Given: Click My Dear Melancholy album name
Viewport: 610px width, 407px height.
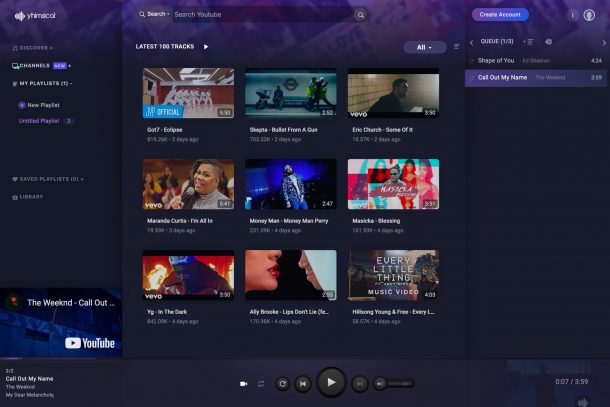Looking at the screenshot, I should [30, 395].
